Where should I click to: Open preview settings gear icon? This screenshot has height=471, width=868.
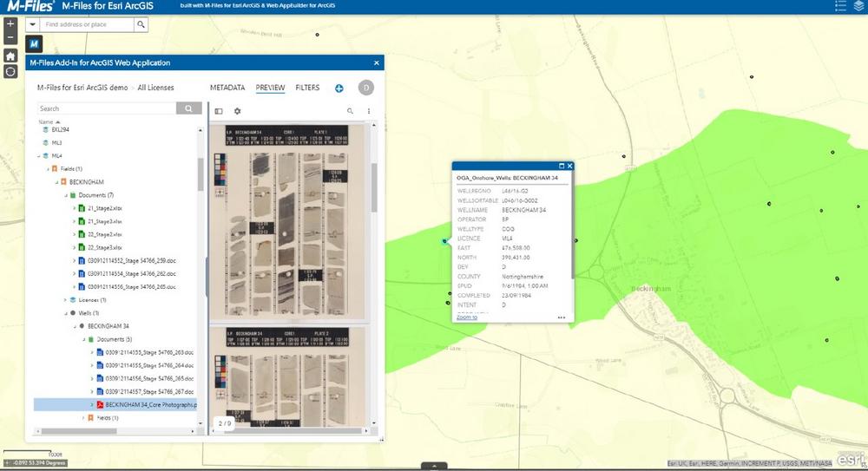(x=237, y=111)
